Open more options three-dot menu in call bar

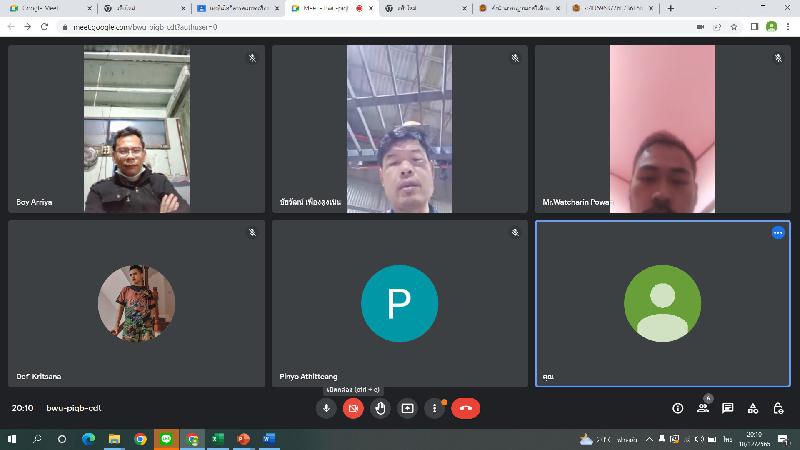point(434,408)
